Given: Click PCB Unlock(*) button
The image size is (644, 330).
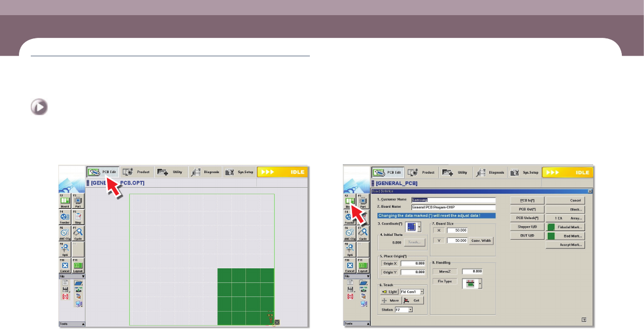Looking at the screenshot, I should 527,218.
